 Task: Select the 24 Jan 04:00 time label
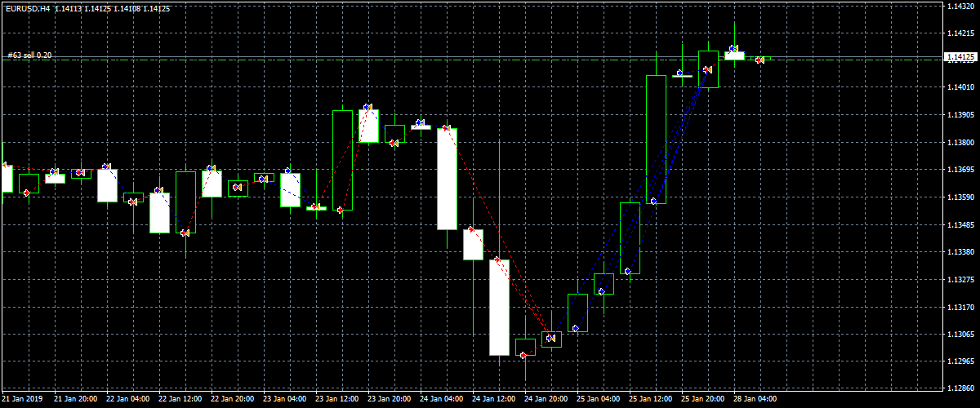(441, 400)
